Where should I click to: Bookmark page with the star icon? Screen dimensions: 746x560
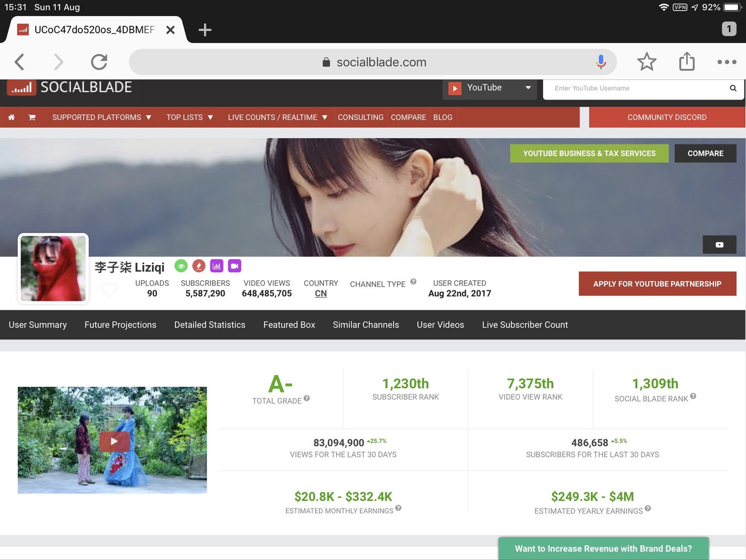(646, 62)
